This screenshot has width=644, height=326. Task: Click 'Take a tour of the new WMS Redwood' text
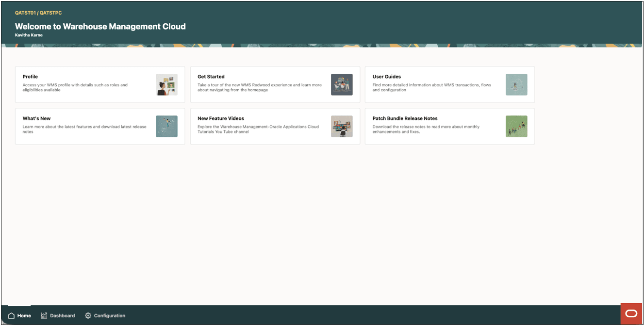click(260, 87)
